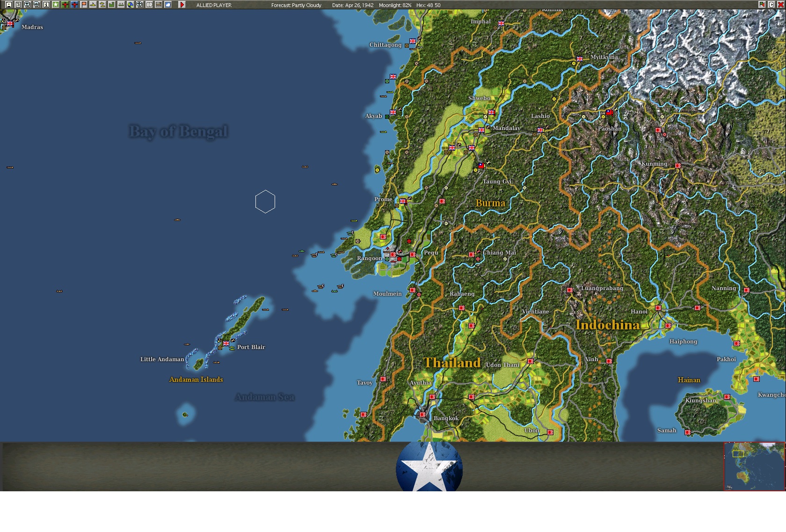The image size is (786, 532).
Task: Click the 'Andaman Islands' region label
Action: pos(196,379)
